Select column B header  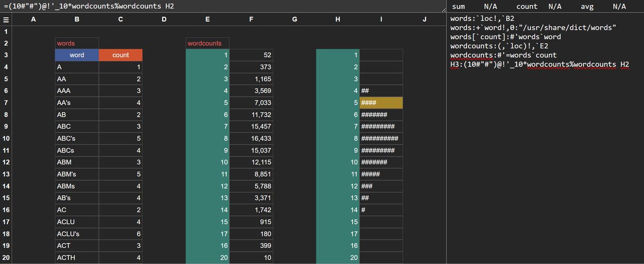77,20
